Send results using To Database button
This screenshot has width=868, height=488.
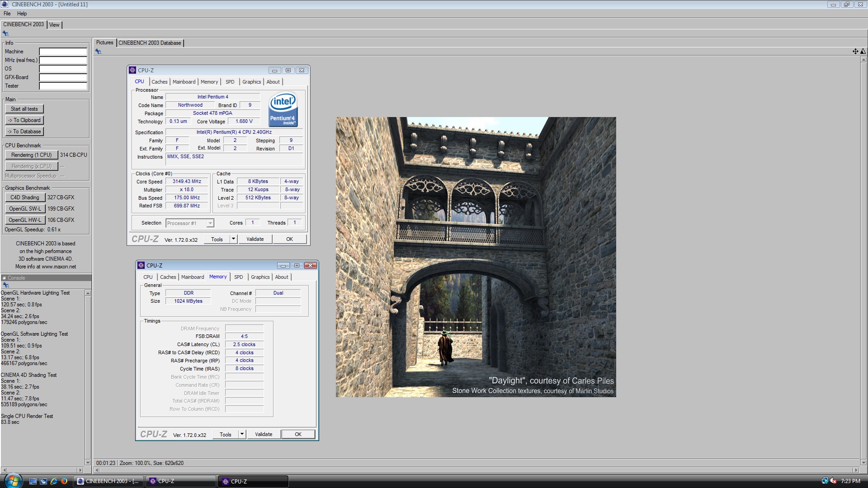click(24, 131)
